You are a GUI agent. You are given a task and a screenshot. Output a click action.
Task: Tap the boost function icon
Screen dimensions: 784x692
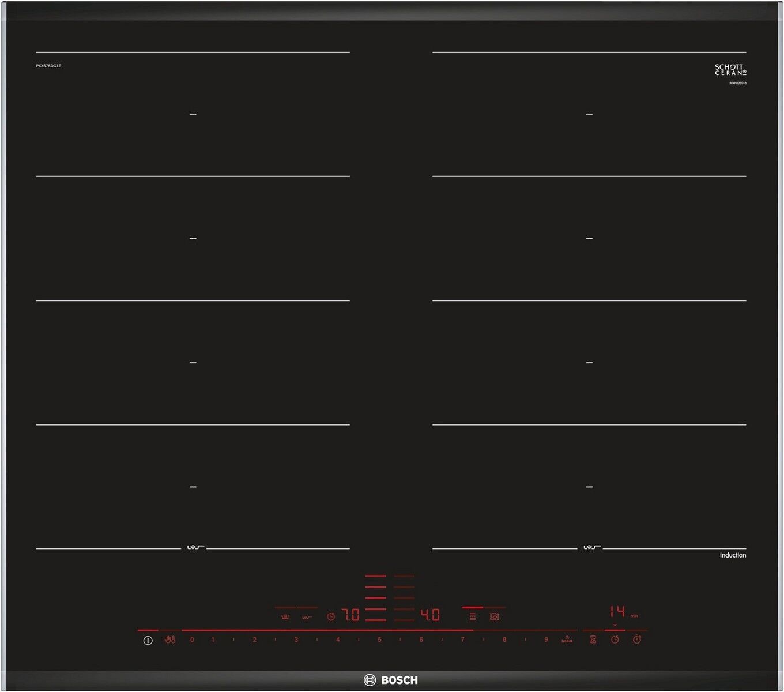coord(567,639)
